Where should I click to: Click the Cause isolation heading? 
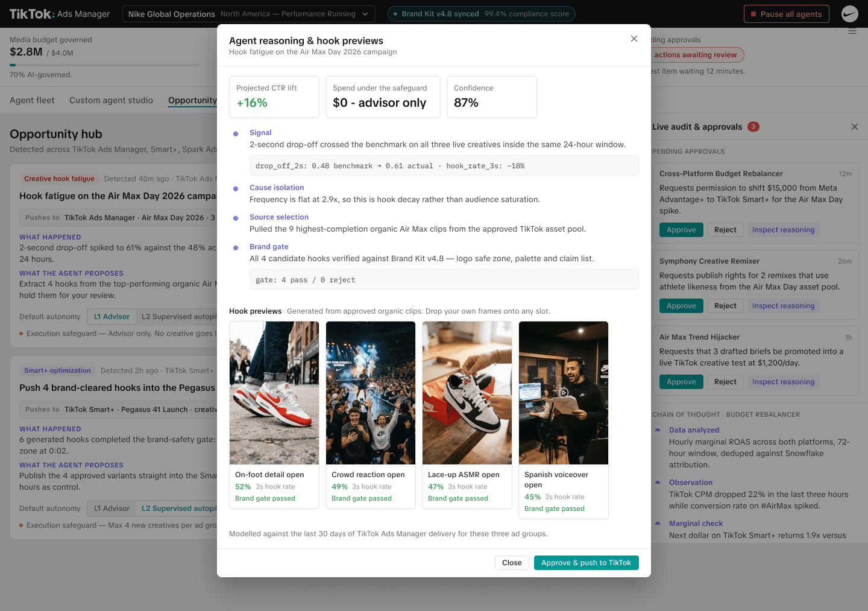tap(277, 188)
